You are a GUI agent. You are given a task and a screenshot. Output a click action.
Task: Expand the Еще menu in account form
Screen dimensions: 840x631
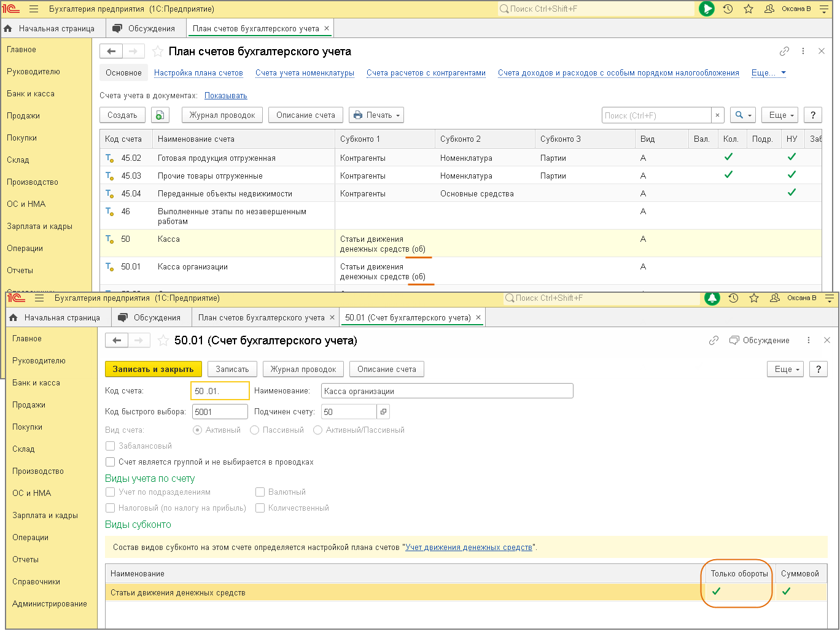(785, 370)
